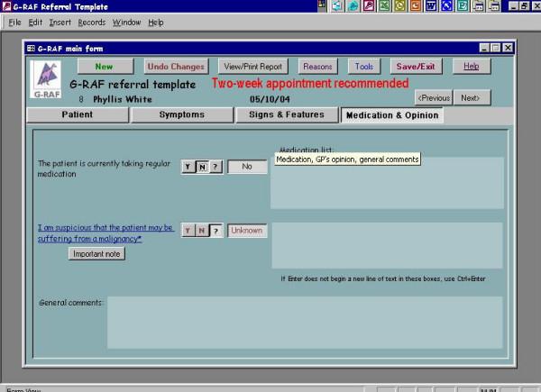Click the pink Office shortcut bar icon
The image size is (541, 392).
[x=371, y=6]
